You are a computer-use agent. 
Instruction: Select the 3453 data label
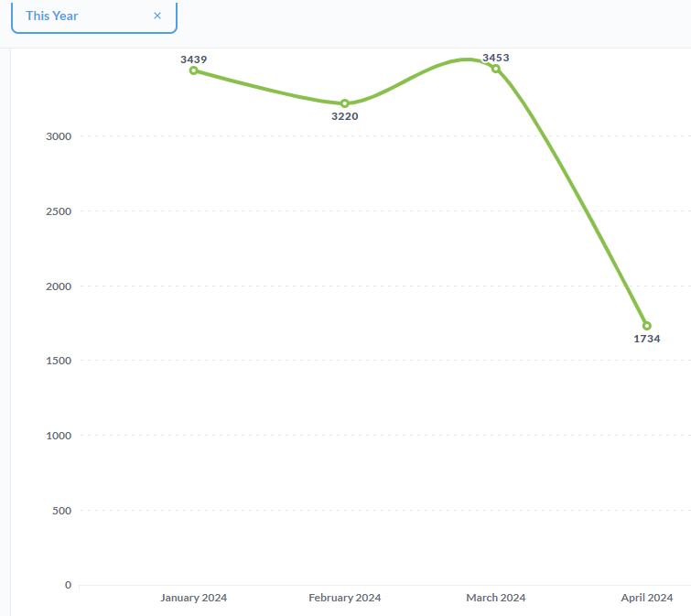496,58
